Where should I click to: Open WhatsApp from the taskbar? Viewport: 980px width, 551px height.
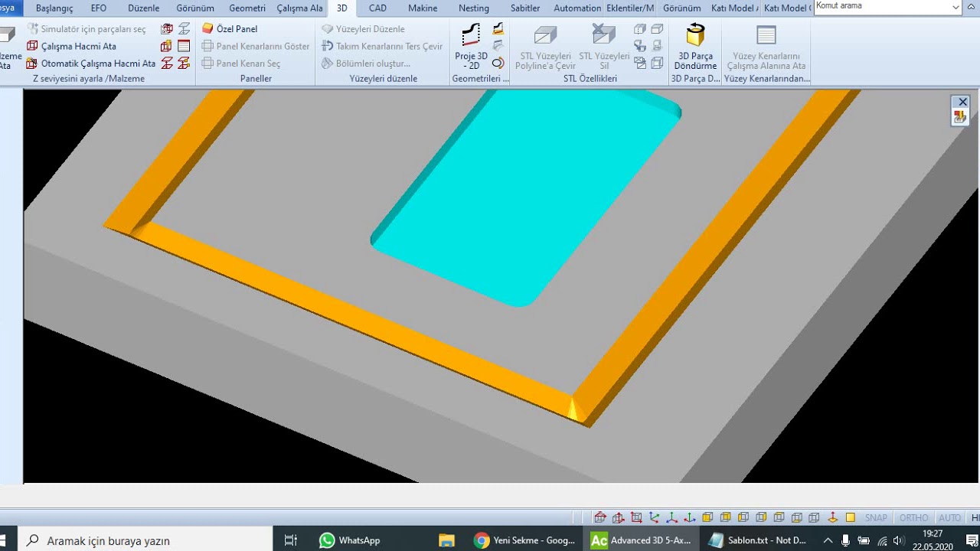(350, 540)
